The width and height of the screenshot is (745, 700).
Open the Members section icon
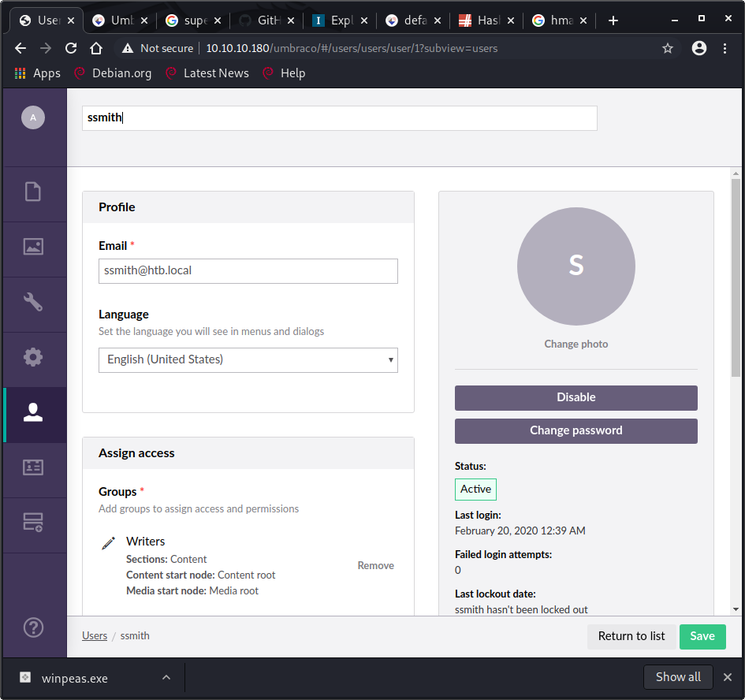(x=33, y=467)
